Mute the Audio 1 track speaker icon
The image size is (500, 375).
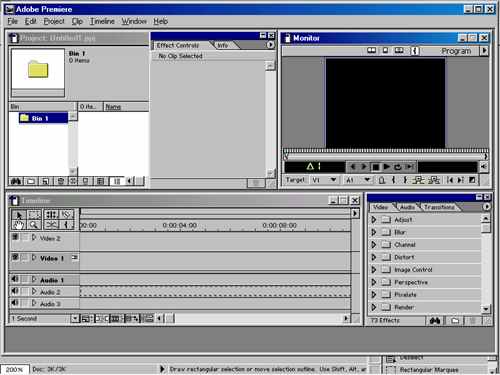pyautogui.click(x=15, y=279)
